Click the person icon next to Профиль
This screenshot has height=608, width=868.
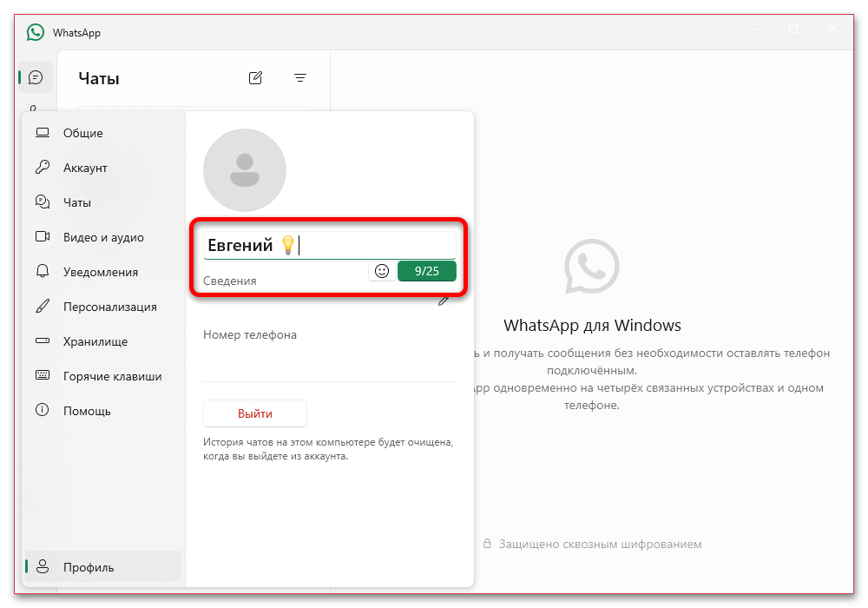pos(43,566)
